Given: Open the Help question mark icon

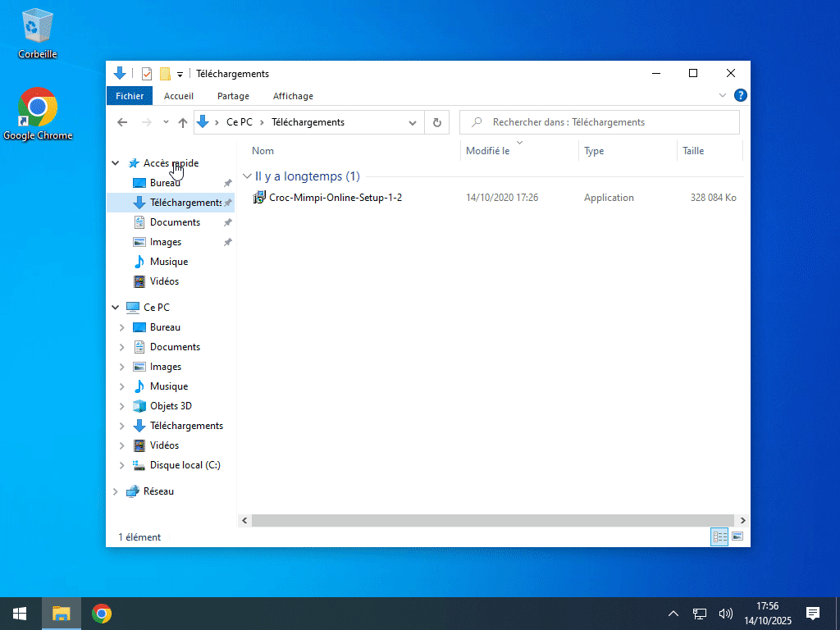Looking at the screenshot, I should click(x=740, y=96).
